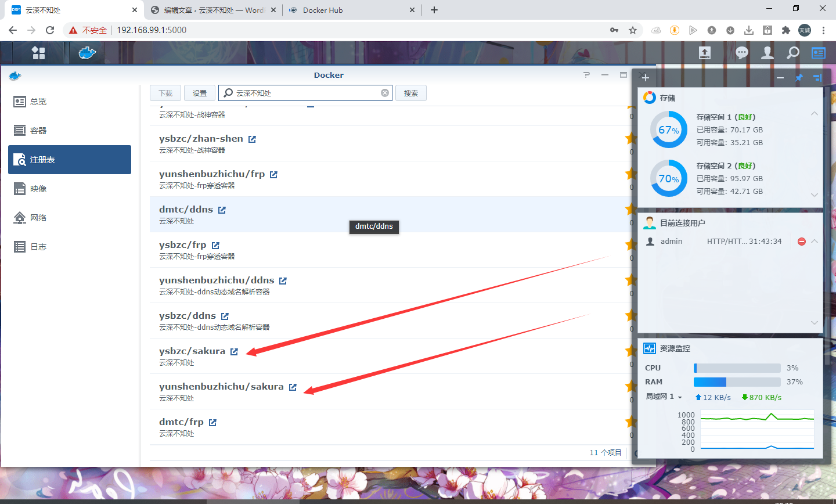
Task: Open the user account options icon
Action: tap(767, 53)
